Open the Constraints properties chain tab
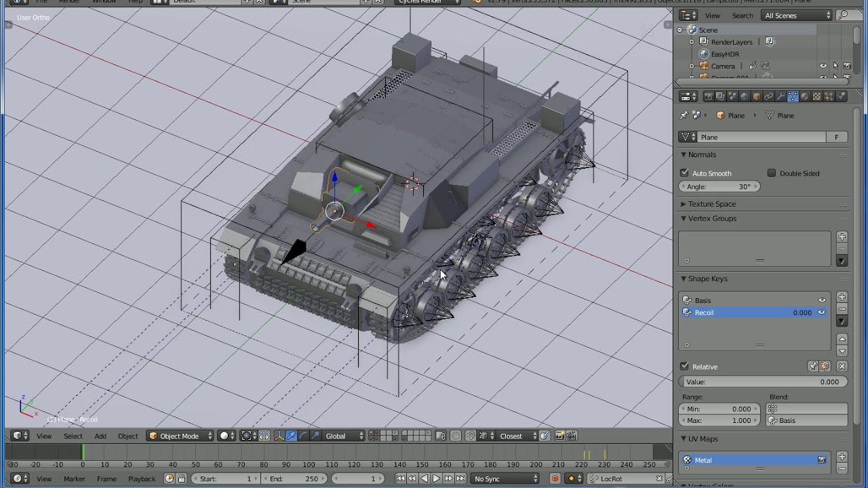 768,96
